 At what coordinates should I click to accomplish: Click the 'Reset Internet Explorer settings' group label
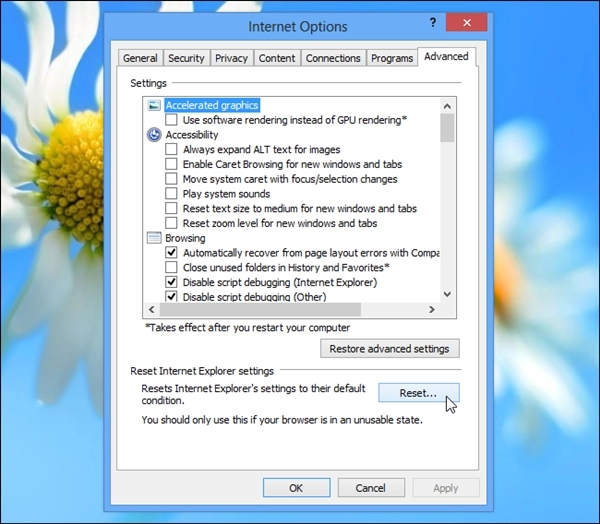click(x=202, y=371)
